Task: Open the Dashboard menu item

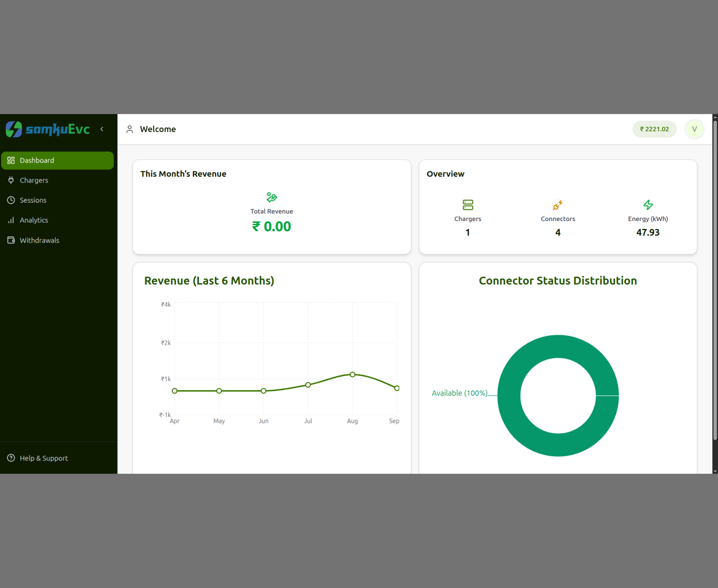Action: click(x=57, y=160)
